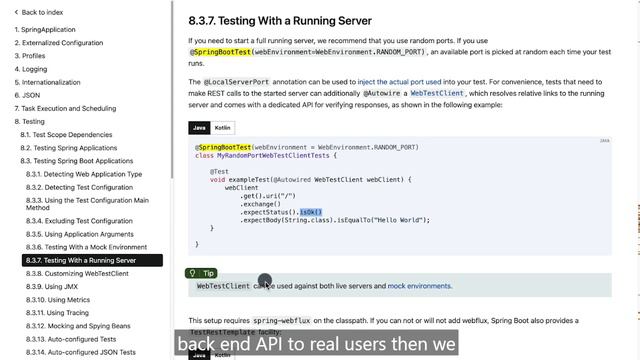Select '8.3.7. Testing With a Running Server'
This screenshot has height=360, width=640.
pyautogui.click(x=92, y=260)
